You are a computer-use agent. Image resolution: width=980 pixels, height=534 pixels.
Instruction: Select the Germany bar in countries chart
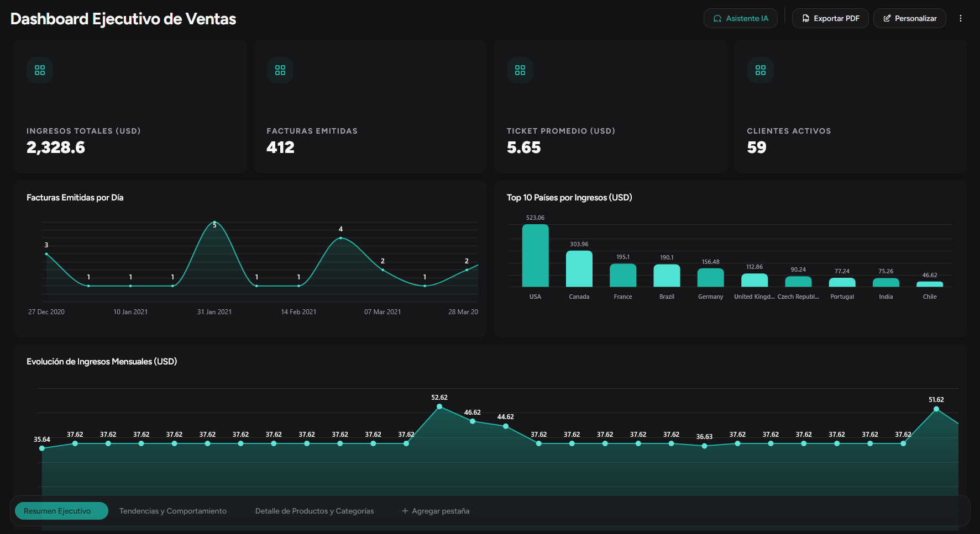point(711,278)
